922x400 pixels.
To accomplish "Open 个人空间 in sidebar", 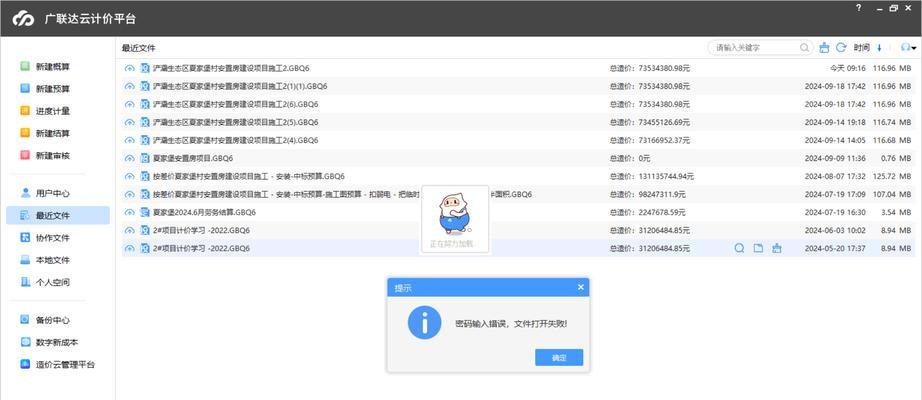I will (45, 282).
